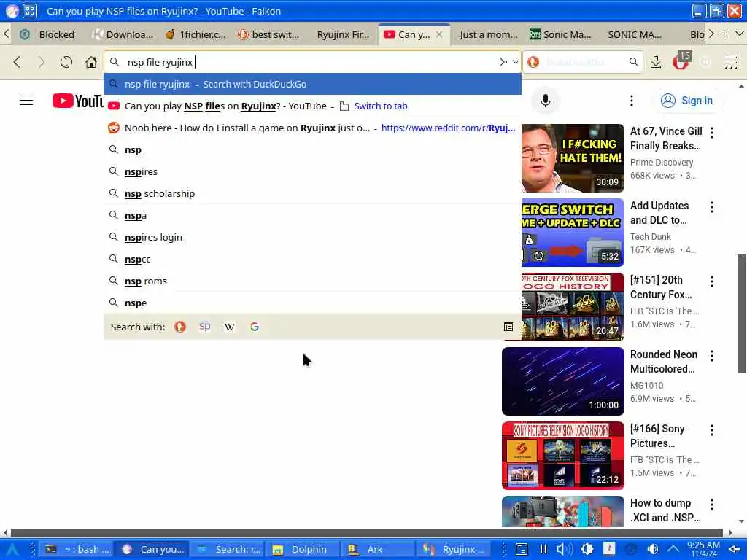747x560 pixels.
Task: Start voice search with microphone icon
Action: [x=546, y=101]
